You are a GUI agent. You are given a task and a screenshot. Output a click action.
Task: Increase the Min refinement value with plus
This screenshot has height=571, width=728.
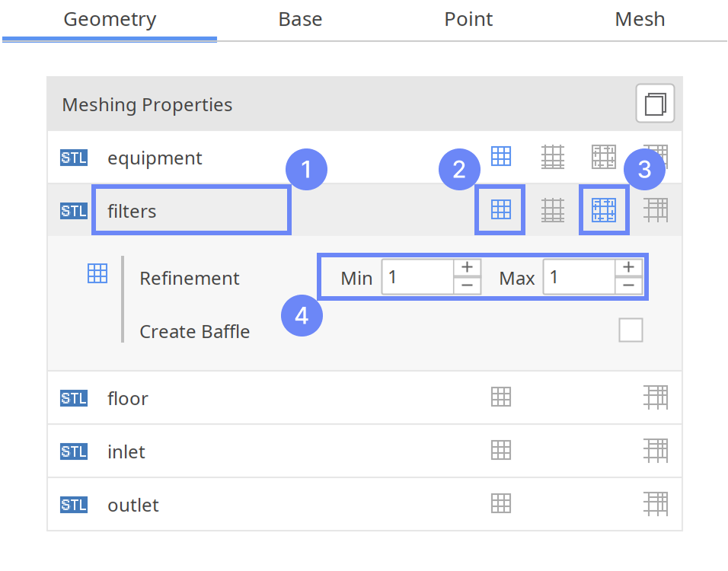(467, 267)
